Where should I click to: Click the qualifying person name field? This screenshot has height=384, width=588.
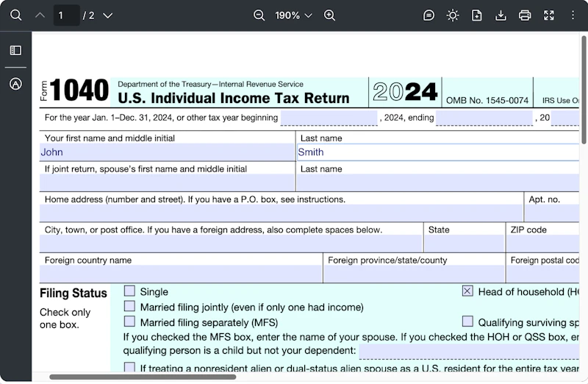[469, 352]
